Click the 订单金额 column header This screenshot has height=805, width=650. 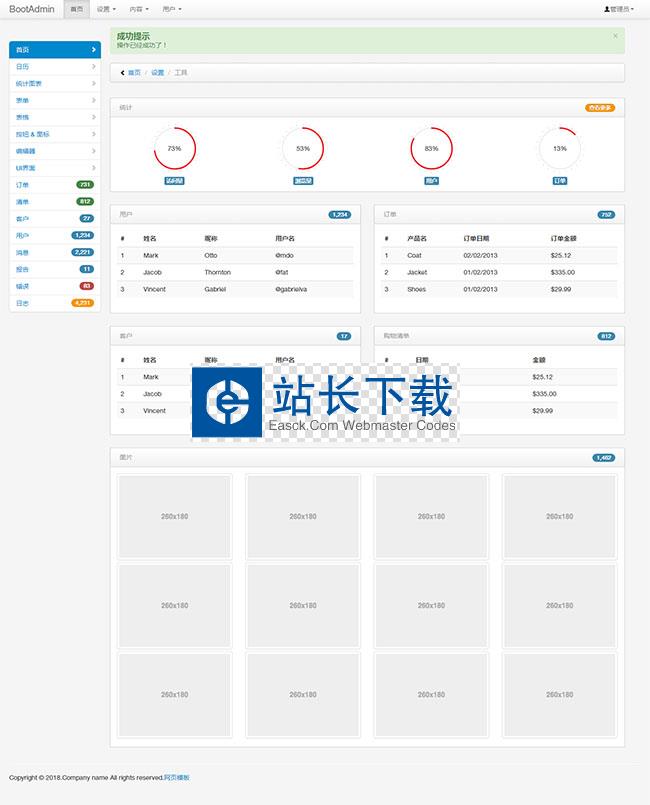click(564, 239)
